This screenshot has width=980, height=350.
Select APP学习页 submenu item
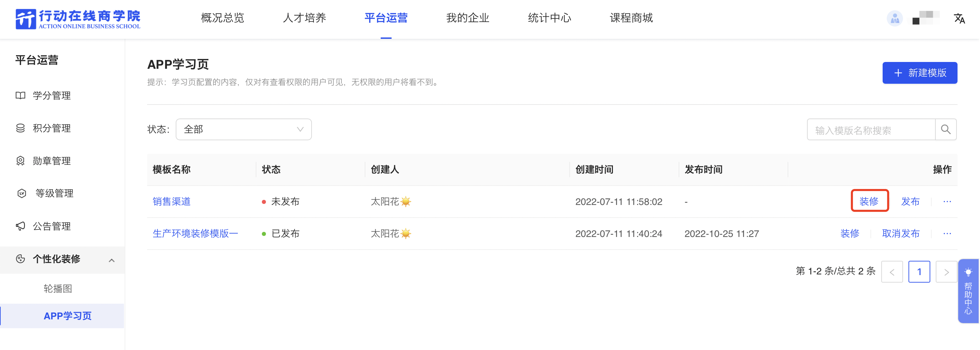(x=62, y=316)
